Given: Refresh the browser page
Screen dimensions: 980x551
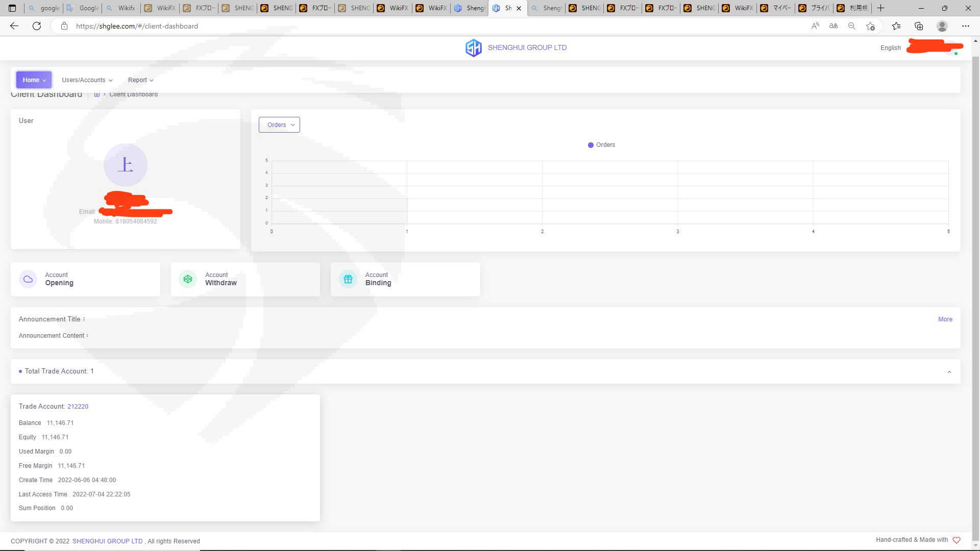Looking at the screenshot, I should tap(37, 26).
